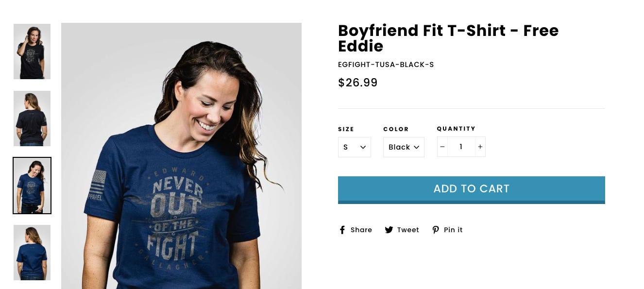The image size is (644, 289).
Task: Click the Pinterest icon
Action: [x=436, y=230]
